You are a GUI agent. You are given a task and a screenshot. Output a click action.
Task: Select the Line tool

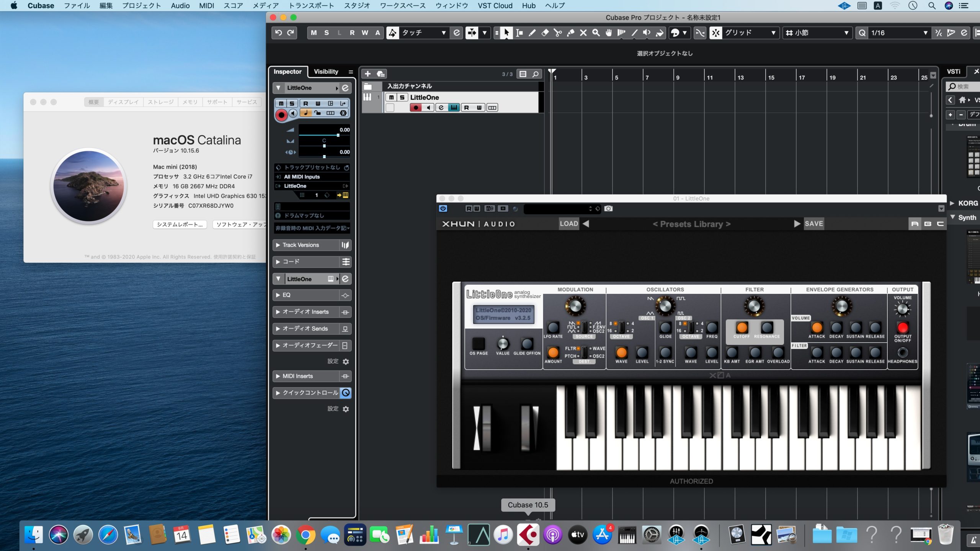coord(634,33)
